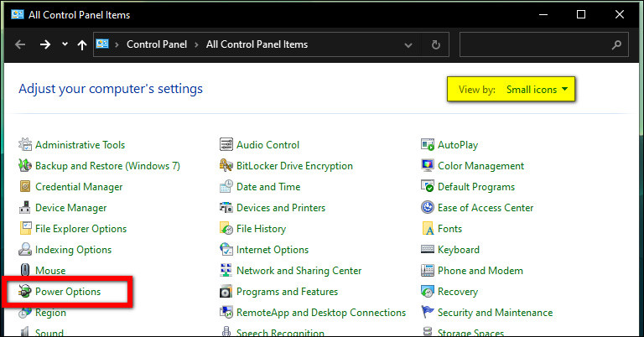The image size is (644, 337).
Task: Click the BitLocker Drive Encryption icon
Action: click(x=226, y=166)
